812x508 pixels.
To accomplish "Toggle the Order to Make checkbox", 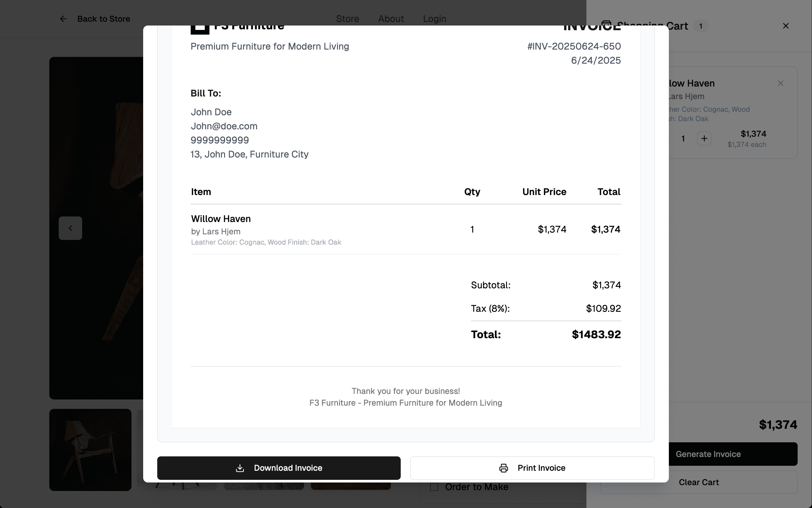I will click(434, 487).
